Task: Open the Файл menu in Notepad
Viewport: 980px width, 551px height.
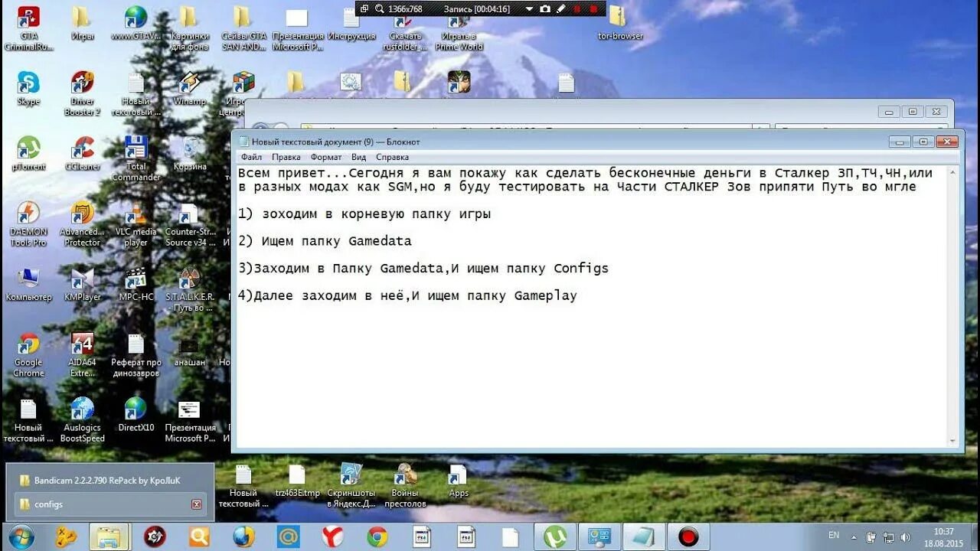Action: click(x=251, y=157)
